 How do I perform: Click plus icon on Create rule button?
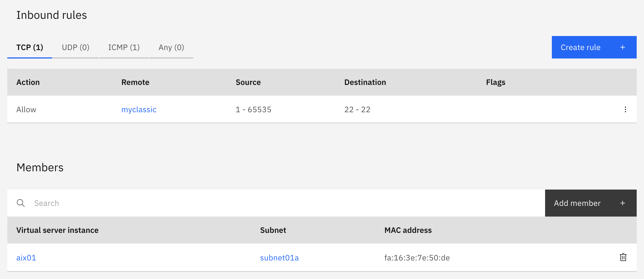coord(622,47)
